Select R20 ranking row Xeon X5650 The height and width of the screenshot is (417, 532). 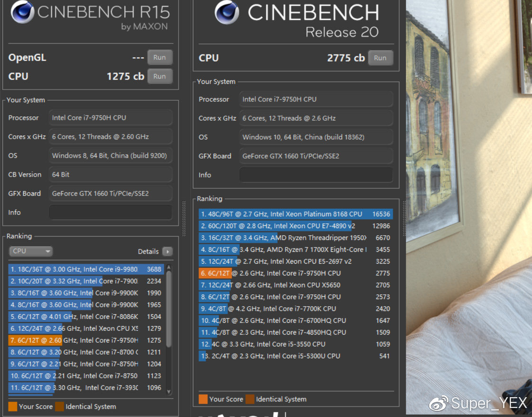pyautogui.click(x=296, y=285)
